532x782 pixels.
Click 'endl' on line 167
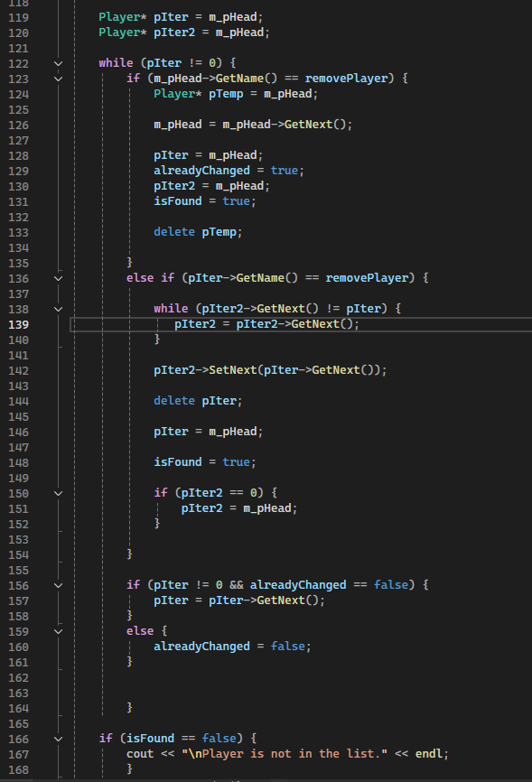tap(429, 754)
